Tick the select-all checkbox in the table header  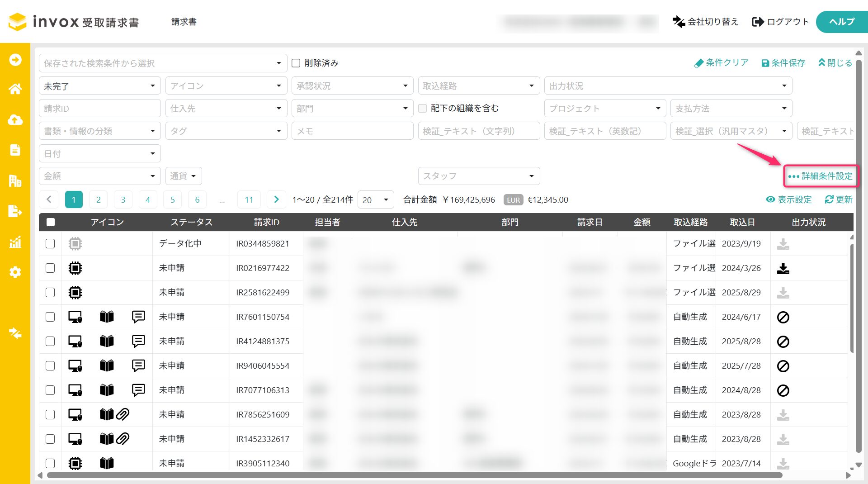click(51, 222)
